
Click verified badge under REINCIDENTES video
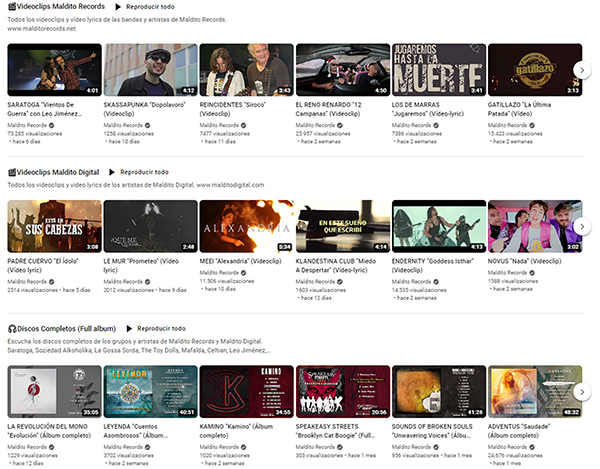pyautogui.click(x=243, y=125)
